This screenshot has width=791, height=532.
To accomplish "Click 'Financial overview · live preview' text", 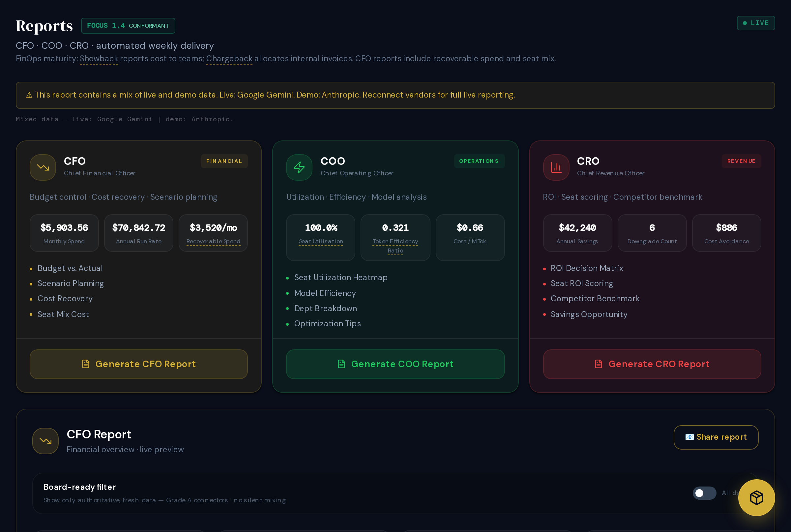I will click(x=125, y=450).
